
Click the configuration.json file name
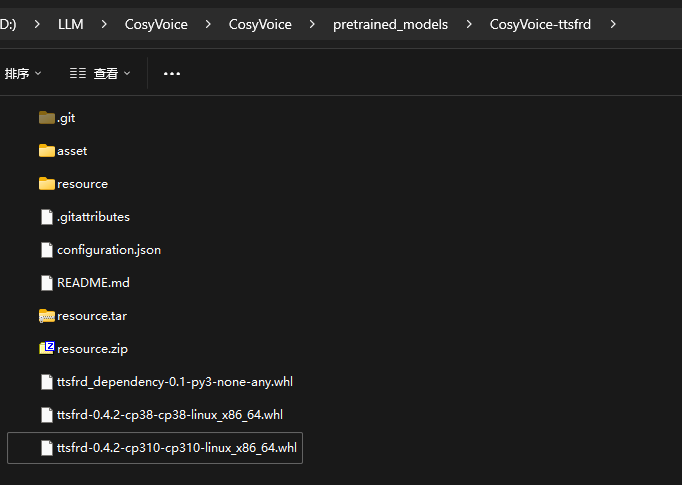click(109, 250)
